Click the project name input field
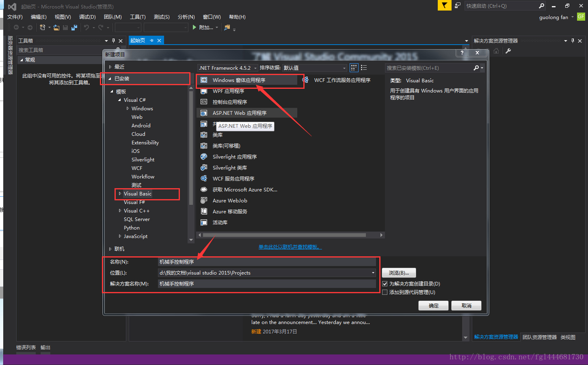Screen dimensions: 588x365 [267, 262]
